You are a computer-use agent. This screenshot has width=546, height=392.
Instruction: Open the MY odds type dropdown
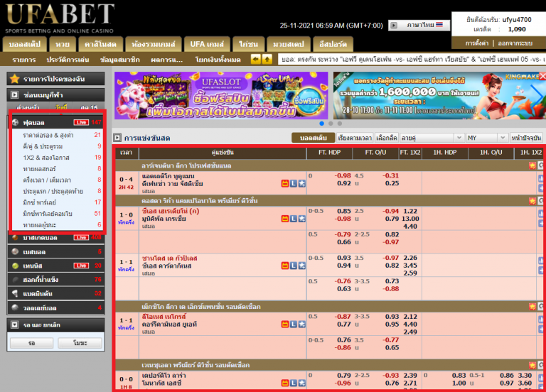(x=487, y=138)
